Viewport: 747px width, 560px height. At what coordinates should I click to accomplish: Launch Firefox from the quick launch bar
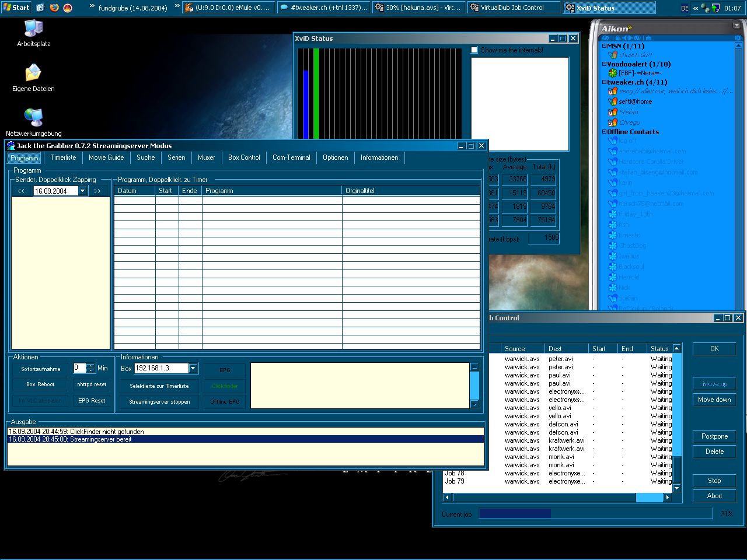[54, 8]
